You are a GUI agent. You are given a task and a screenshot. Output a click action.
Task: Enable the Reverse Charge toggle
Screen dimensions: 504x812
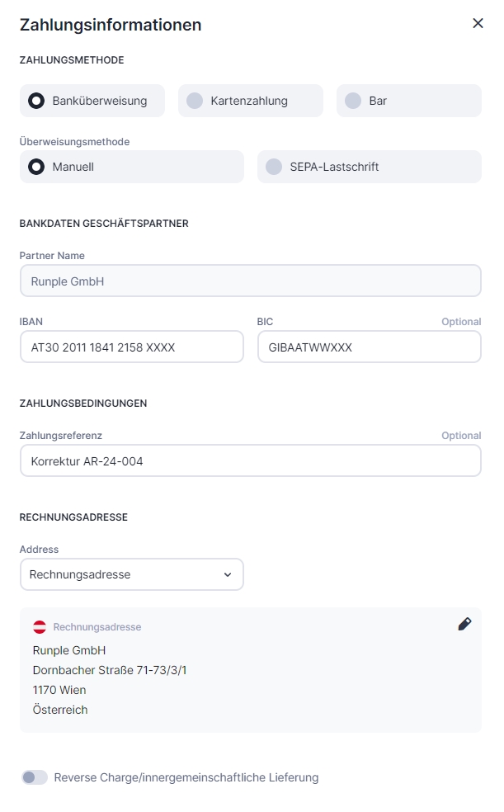[x=35, y=777]
